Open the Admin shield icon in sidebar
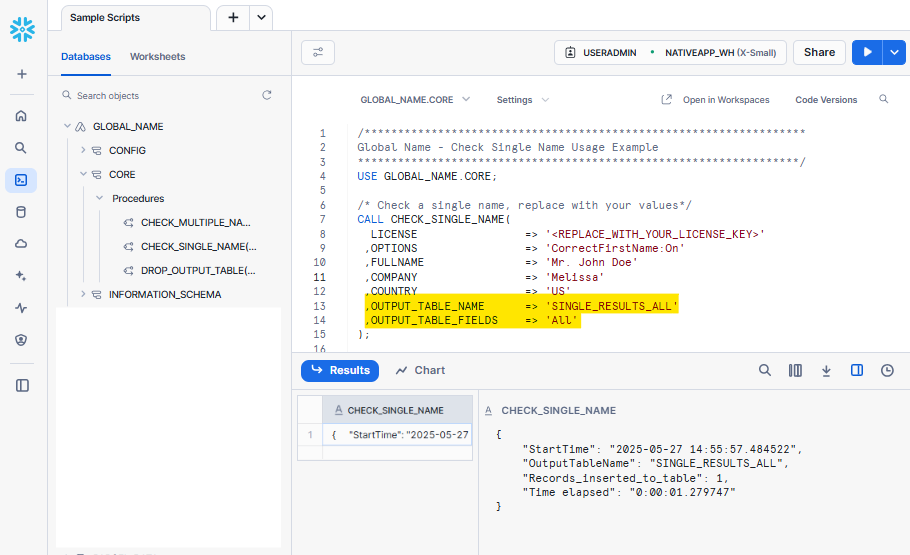Viewport: 910px width, 555px height. (x=21, y=340)
